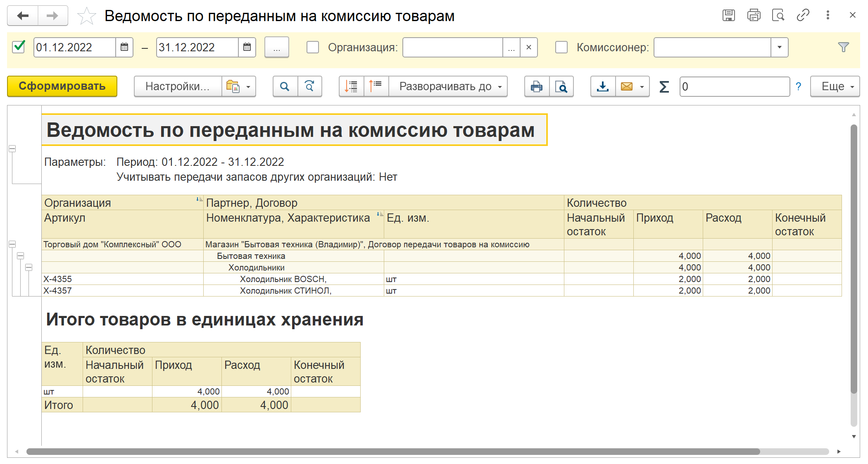Click the print report icon

coord(537,86)
